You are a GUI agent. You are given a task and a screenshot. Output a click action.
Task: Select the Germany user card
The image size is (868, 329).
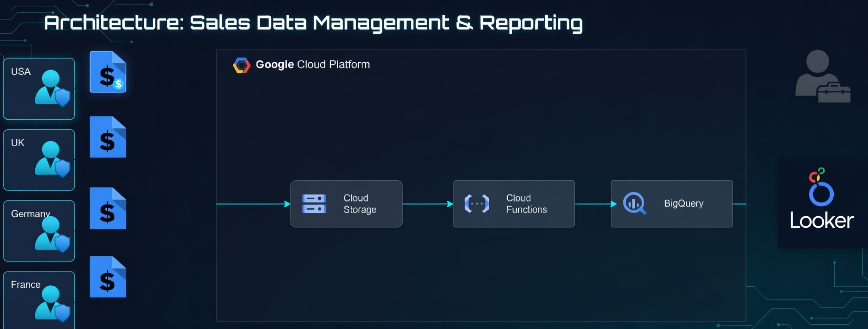point(39,231)
